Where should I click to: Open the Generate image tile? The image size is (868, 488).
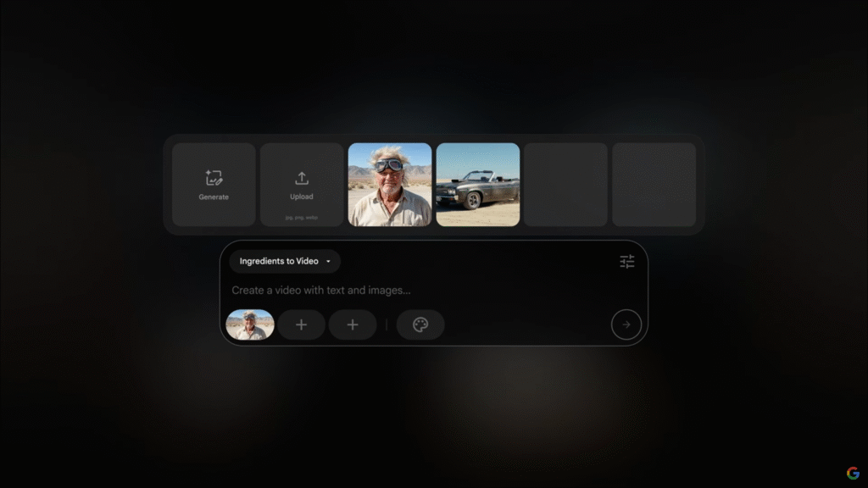214,185
